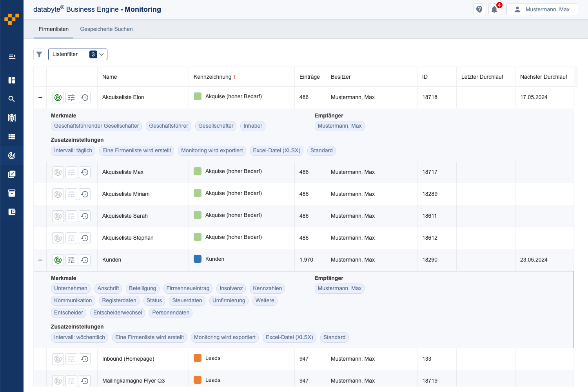Open history for Akquiseliste Elon

[x=85, y=97]
